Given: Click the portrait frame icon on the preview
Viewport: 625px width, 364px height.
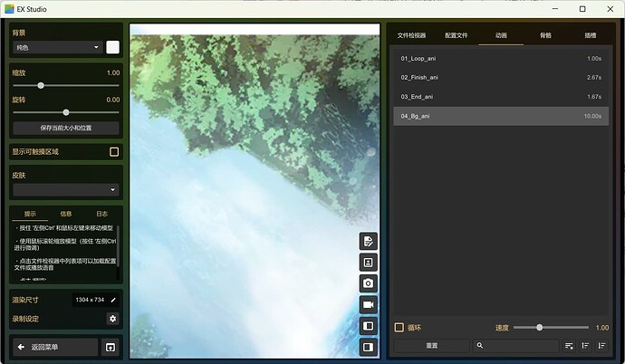Looking at the screenshot, I should point(369,263).
